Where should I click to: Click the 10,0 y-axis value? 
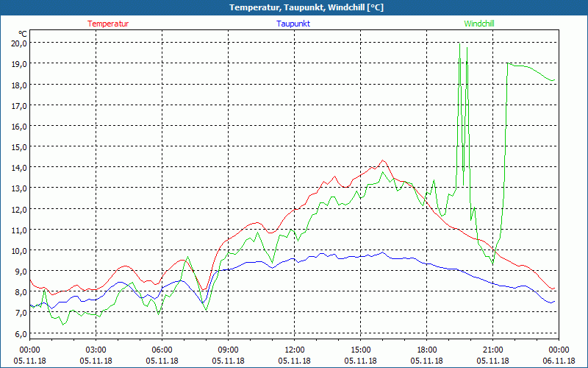20,250
